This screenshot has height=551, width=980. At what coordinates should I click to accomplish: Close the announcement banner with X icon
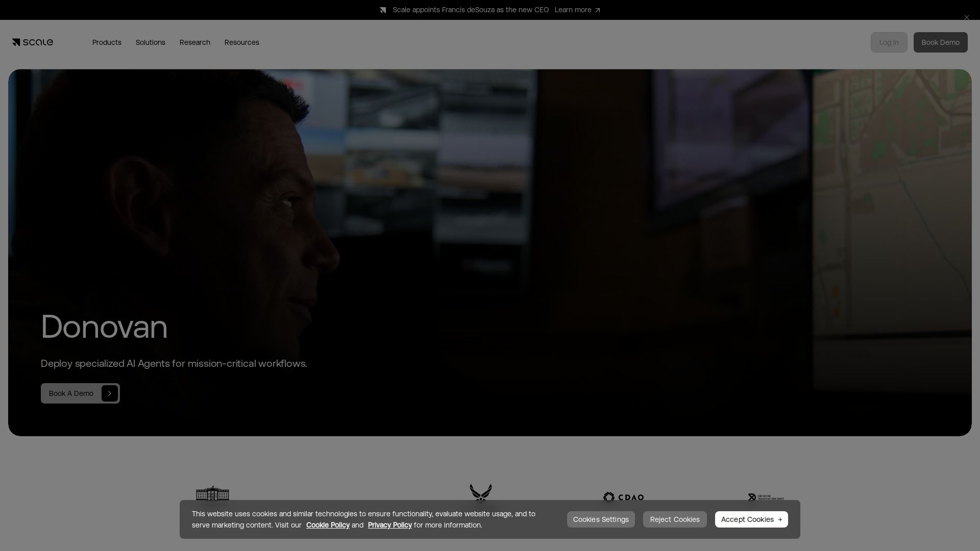point(966,17)
